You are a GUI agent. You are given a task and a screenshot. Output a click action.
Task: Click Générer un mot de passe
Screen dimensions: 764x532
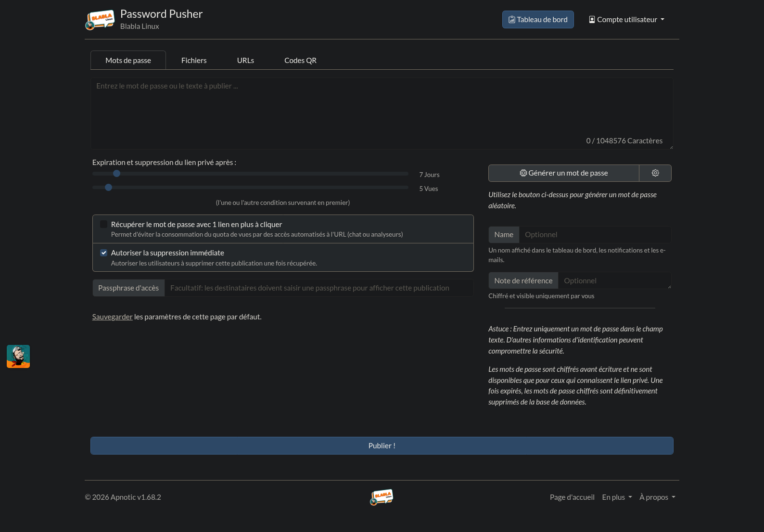click(563, 173)
